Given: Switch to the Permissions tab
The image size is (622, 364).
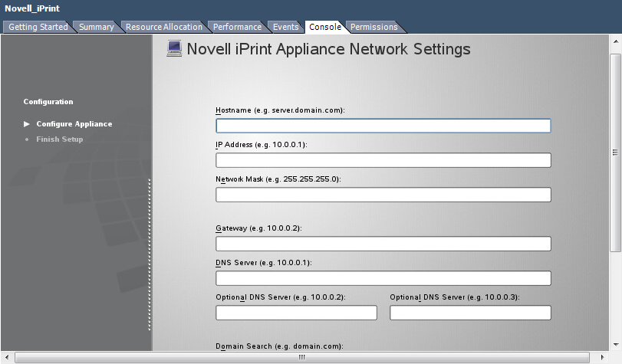Looking at the screenshot, I should [x=374, y=27].
